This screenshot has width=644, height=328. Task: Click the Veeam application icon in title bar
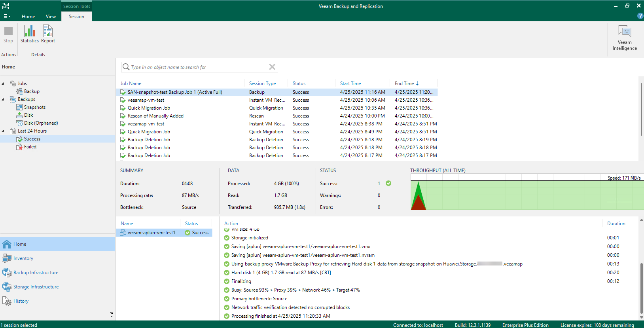pos(6,6)
